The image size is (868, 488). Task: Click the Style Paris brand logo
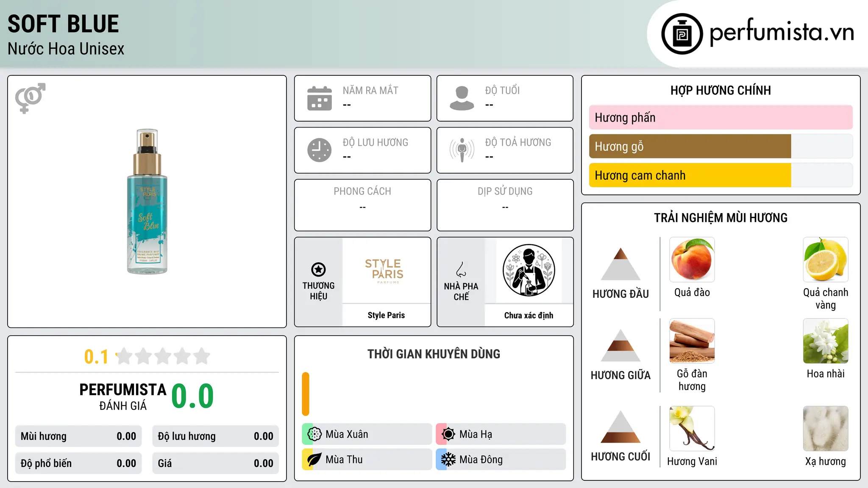(x=384, y=271)
